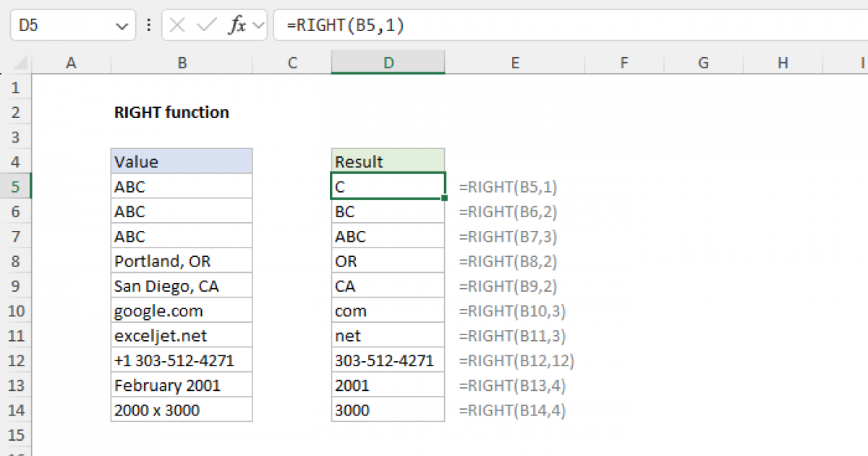Select the Result header cell

(x=388, y=161)
